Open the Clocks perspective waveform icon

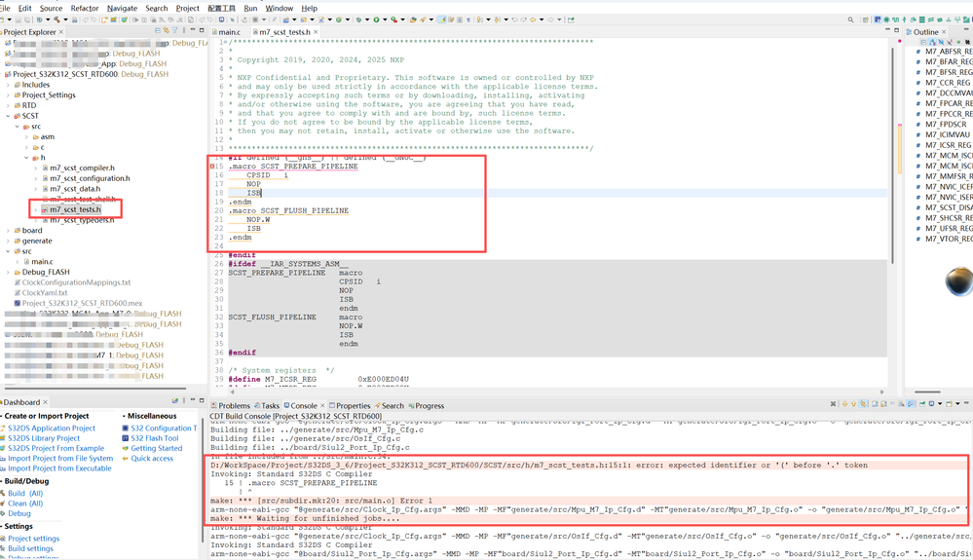[x=895, y=19]
